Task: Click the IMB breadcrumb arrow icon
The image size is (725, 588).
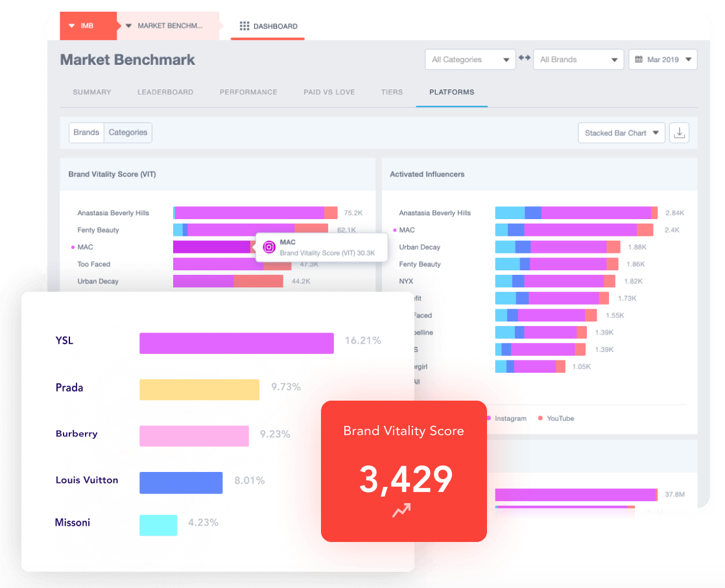Action: pos(72,26)
